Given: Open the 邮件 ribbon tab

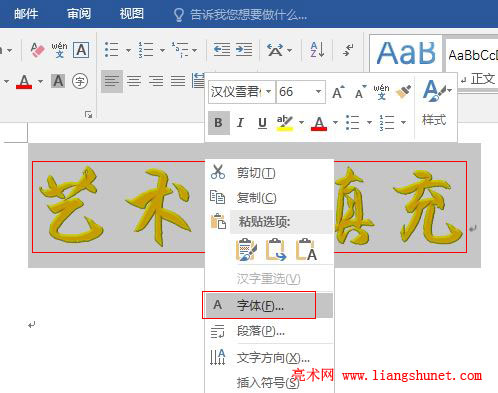Looking at the screenshot, I should click(26, 14).
